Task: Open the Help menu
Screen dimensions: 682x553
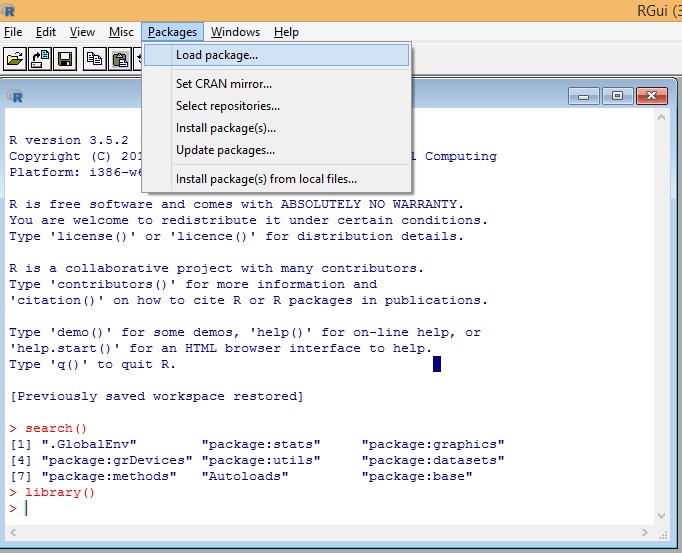Action: [x=286, y=32]
